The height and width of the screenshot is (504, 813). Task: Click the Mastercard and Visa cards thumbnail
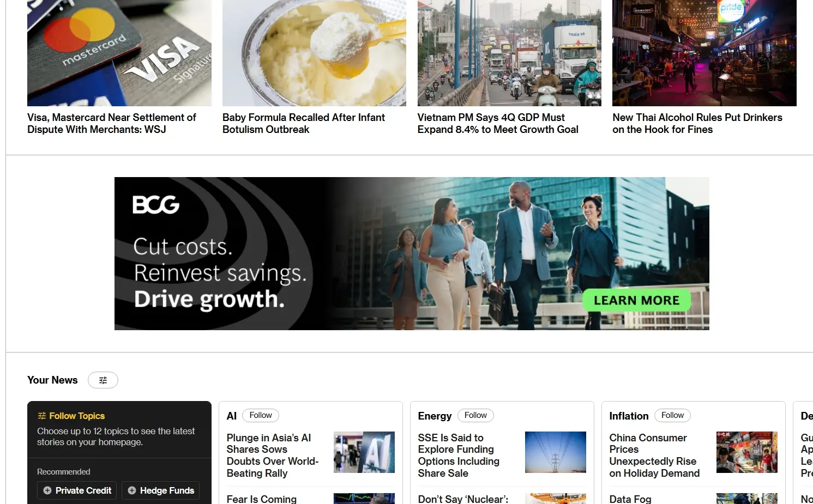click(119, 53)
